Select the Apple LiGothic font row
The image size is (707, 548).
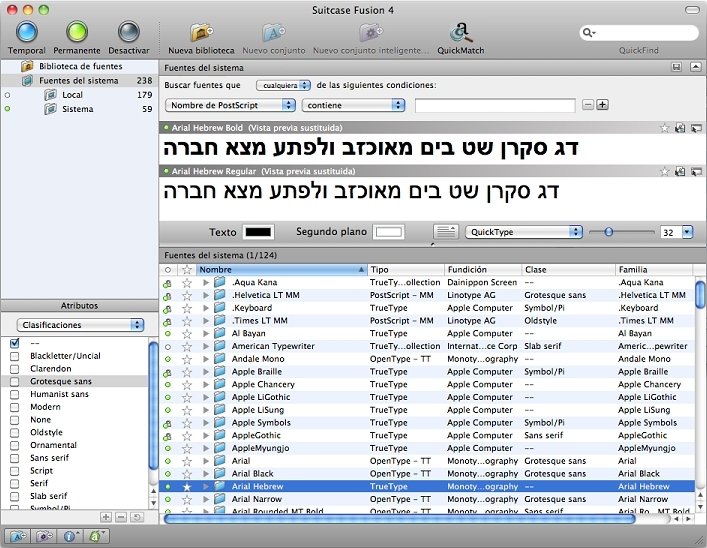427,397
